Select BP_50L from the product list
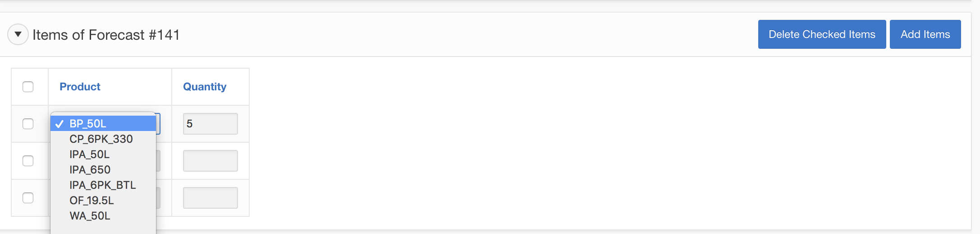This screenshot has width=980, height=234. tap(88, 124)
